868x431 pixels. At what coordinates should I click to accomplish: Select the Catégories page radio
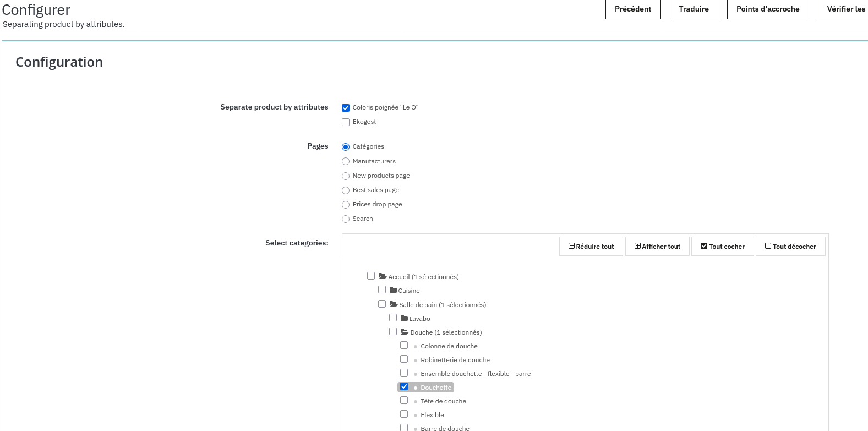click(x=346, y=147)
